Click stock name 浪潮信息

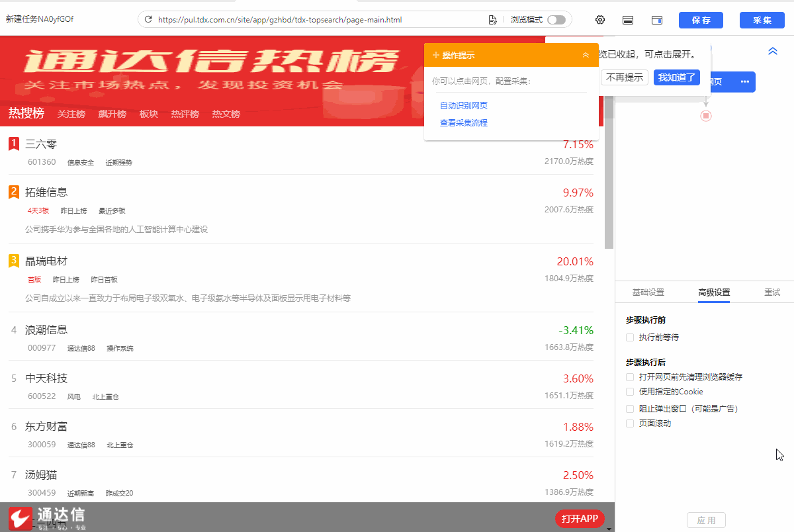tap(46, 330)
